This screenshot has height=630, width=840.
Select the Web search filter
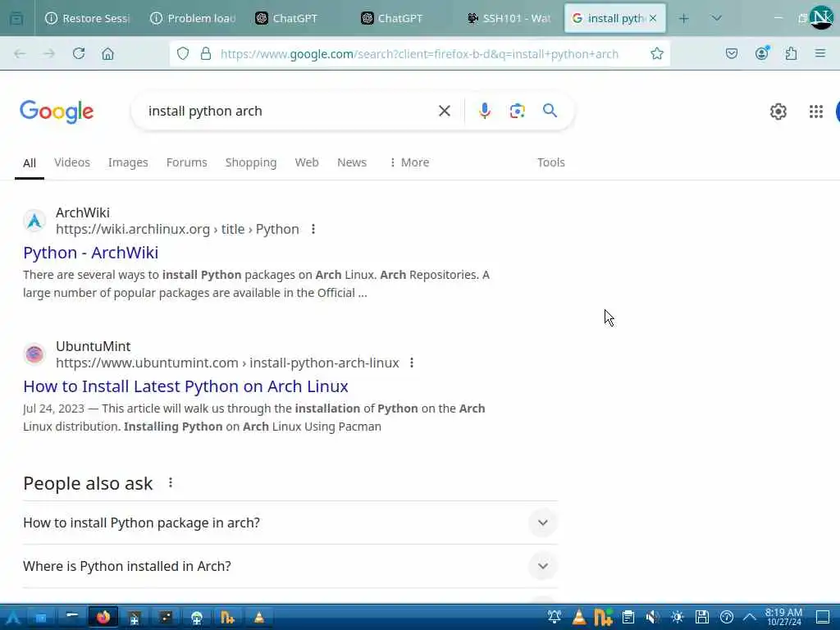(x=307, y=162)
